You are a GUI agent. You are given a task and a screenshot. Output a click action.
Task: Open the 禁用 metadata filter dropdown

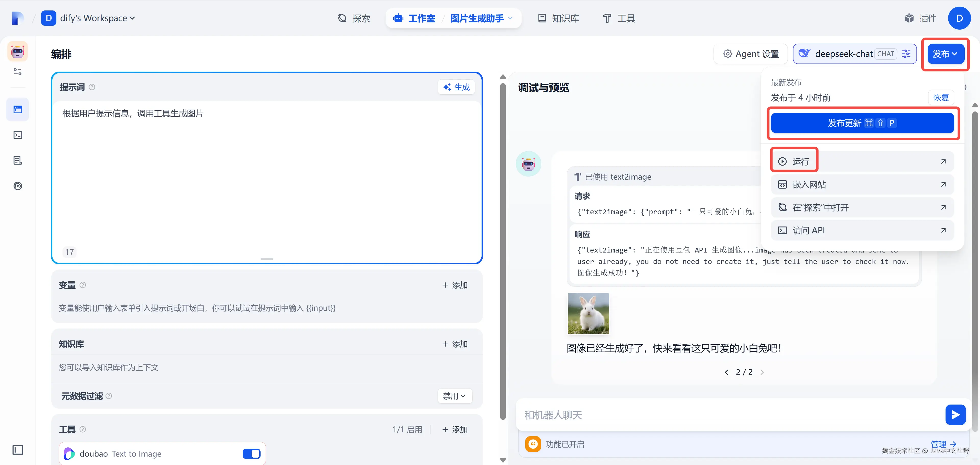455,396
